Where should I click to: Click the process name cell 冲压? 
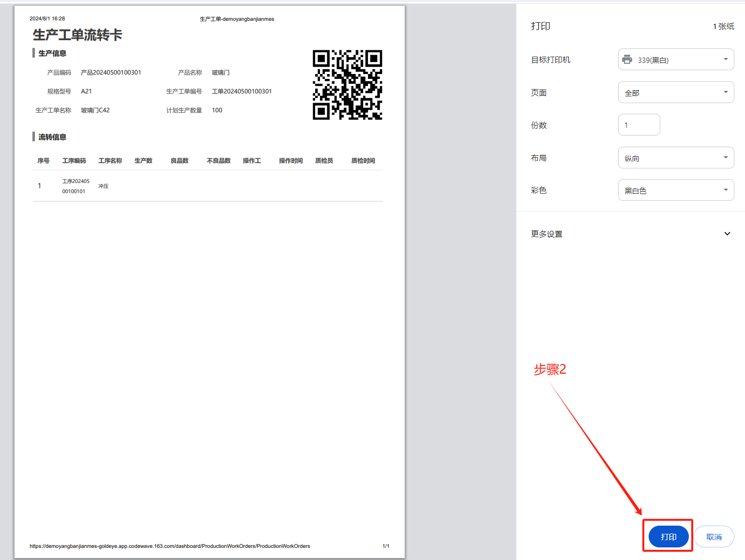tap(104, 186)
